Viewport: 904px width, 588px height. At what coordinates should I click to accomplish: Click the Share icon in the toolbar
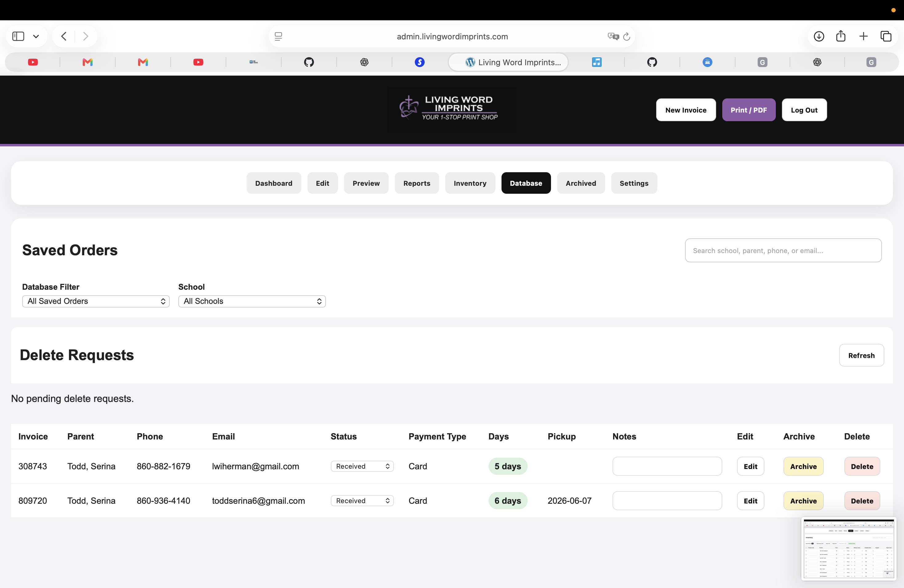point(841,36)
